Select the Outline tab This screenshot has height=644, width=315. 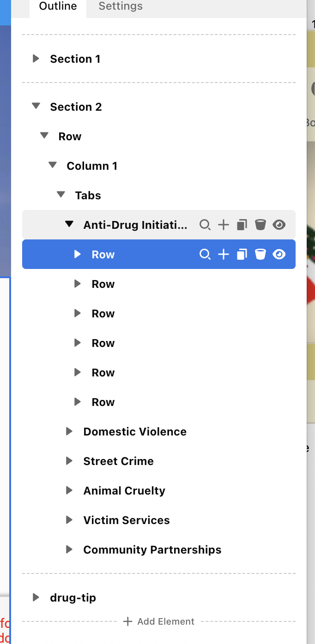point(58,6)
